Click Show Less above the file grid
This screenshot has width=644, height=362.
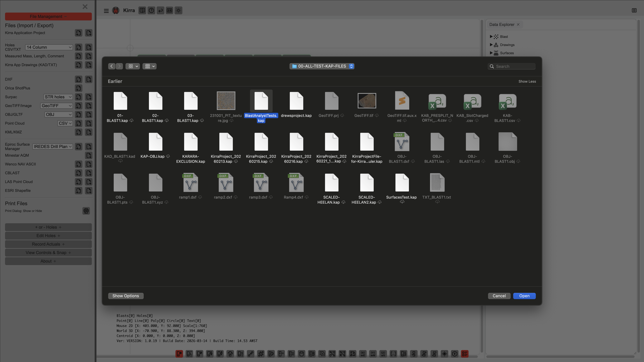tap(527, 81)
